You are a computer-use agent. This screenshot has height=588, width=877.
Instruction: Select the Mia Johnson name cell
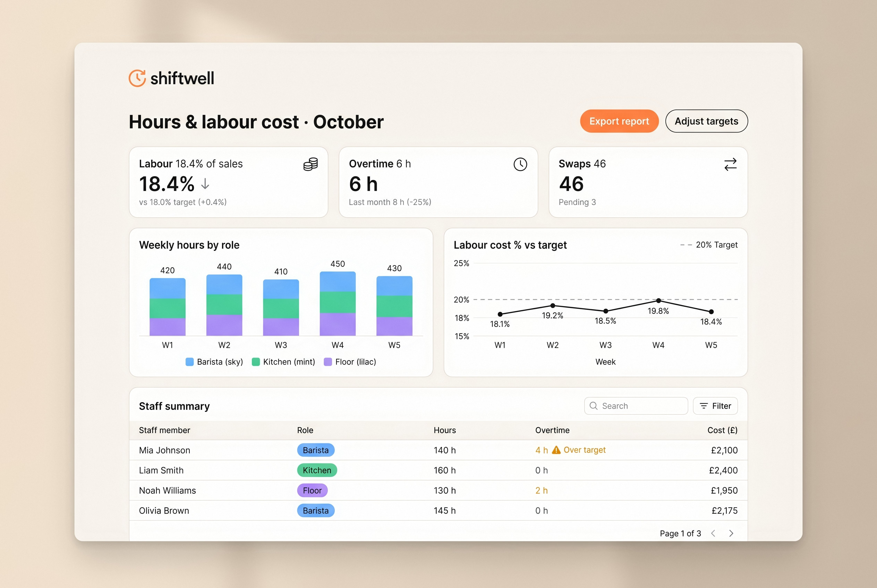point(164,450)
